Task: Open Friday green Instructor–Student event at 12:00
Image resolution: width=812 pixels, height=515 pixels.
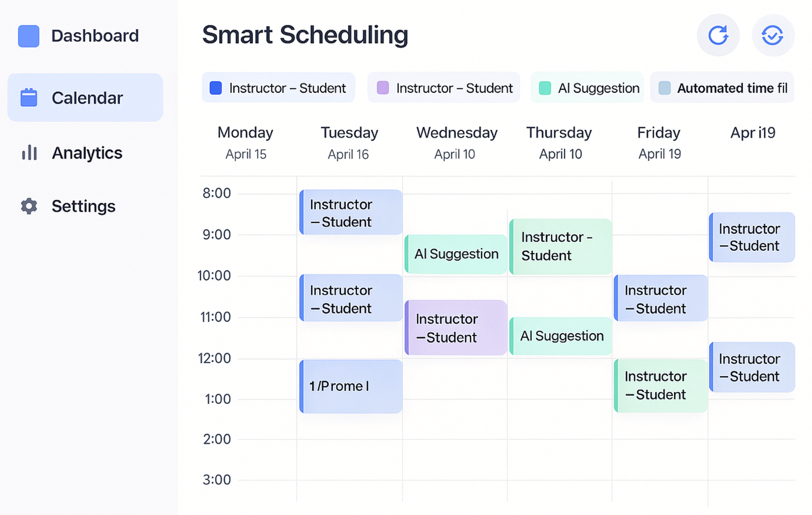Action: click(x=660, y=385)
